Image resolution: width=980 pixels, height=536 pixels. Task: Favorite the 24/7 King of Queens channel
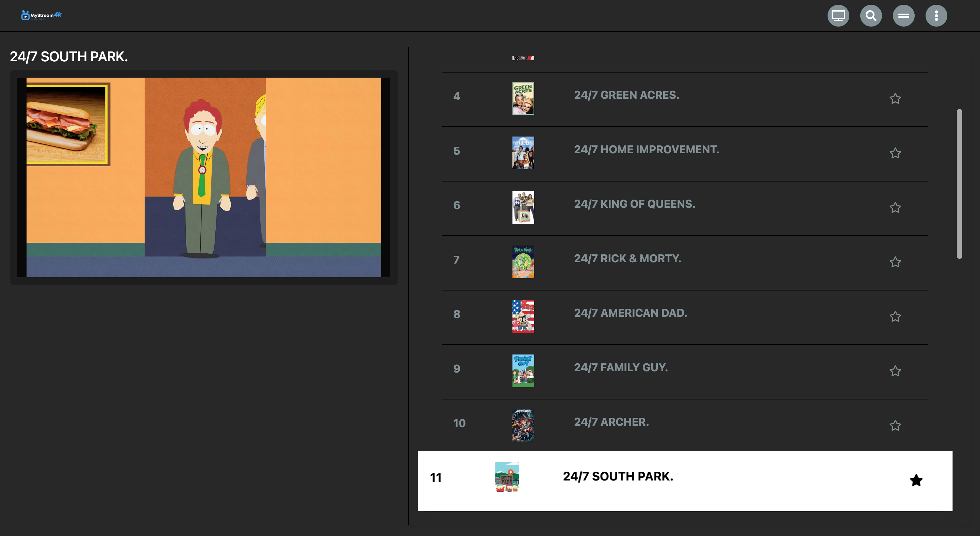895,207
